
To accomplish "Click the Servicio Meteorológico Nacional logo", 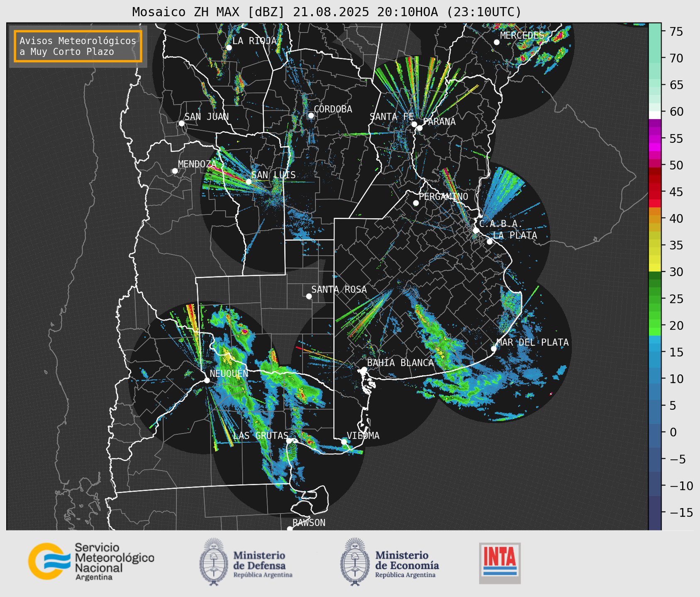I will pos(91,562).
